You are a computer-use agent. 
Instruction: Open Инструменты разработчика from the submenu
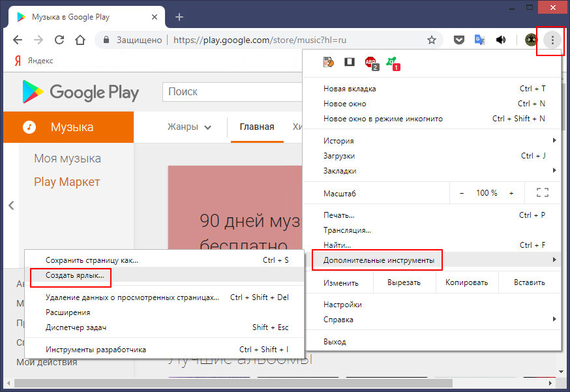click(164, 350)
